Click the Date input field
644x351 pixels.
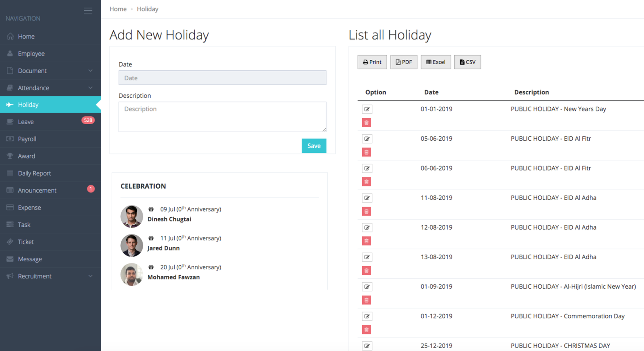pos(222,78)
